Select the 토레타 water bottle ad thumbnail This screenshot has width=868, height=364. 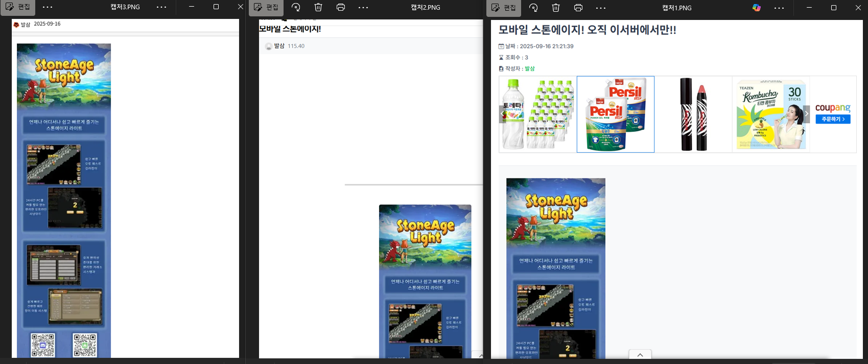538,115
